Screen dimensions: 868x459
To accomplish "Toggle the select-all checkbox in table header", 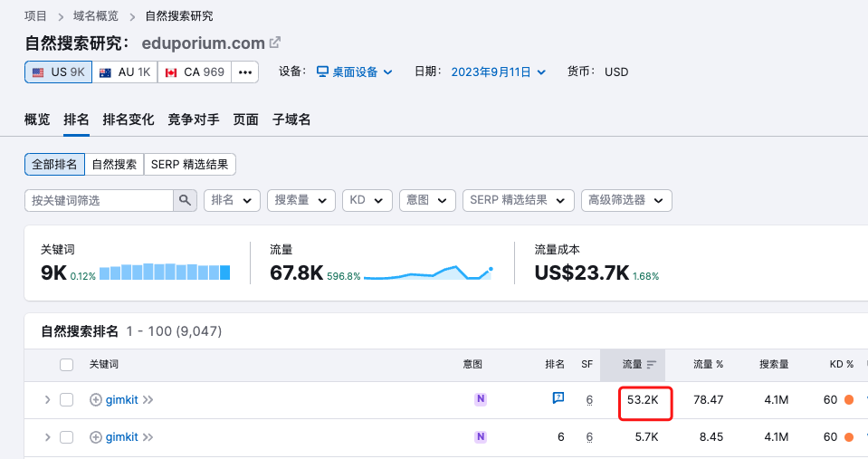I will pyautogui.click(x=66, y=365).
